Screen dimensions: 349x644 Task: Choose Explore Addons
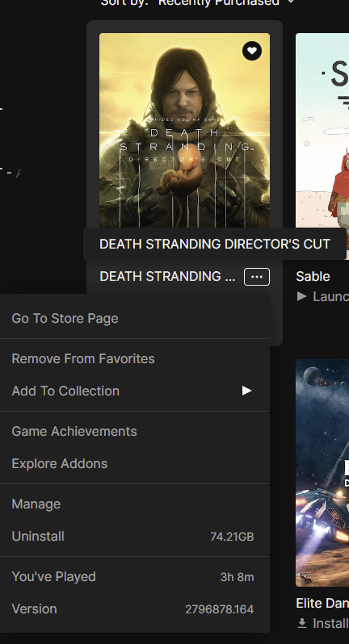click(135, 463)
